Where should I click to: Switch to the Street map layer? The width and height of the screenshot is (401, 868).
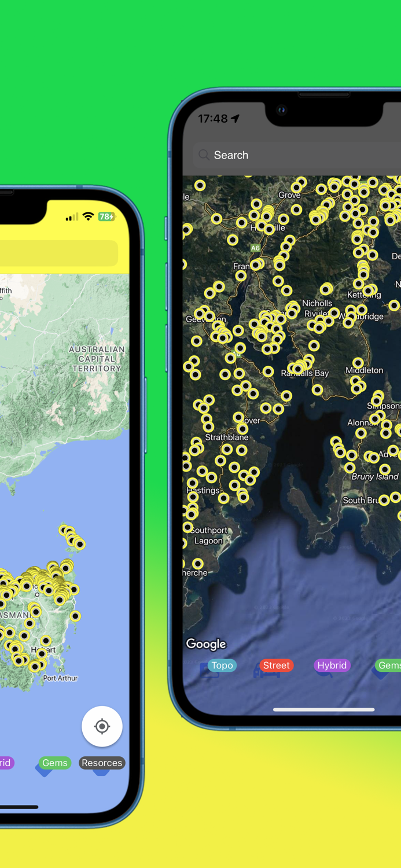pyautogui.click(x=277, y=665)
